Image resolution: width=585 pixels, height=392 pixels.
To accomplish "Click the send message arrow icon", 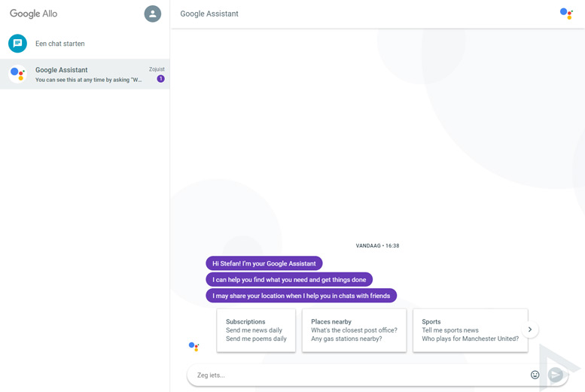I will coord(556,375).
